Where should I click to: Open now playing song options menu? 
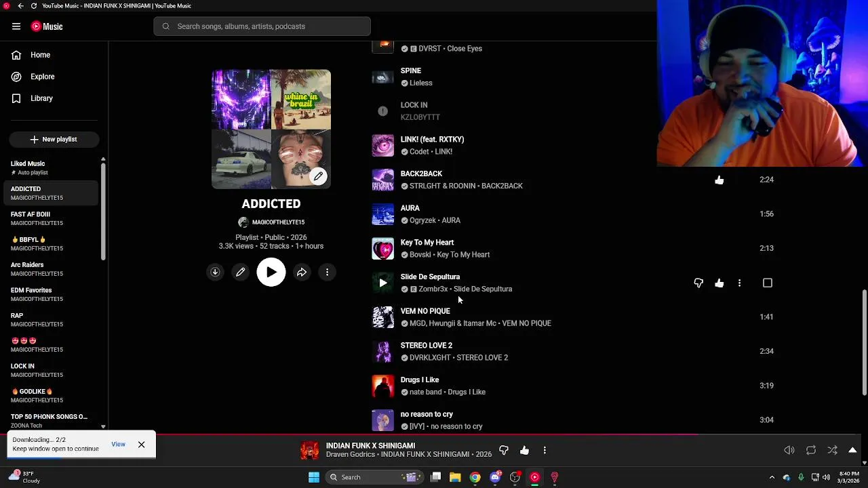(545, 450)
